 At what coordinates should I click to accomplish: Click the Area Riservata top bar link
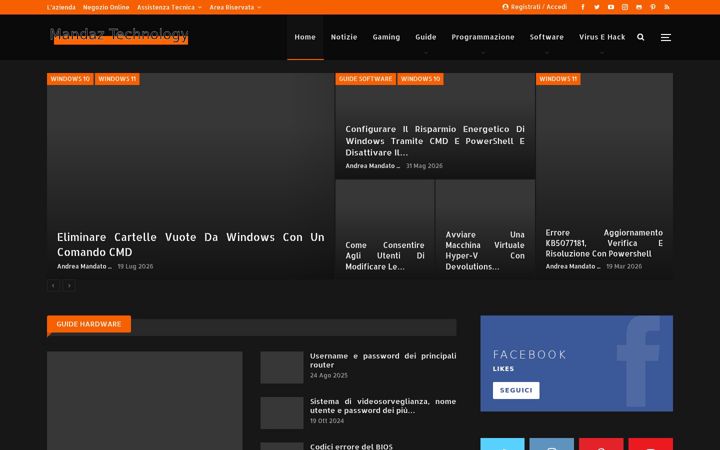click(232, 7)
